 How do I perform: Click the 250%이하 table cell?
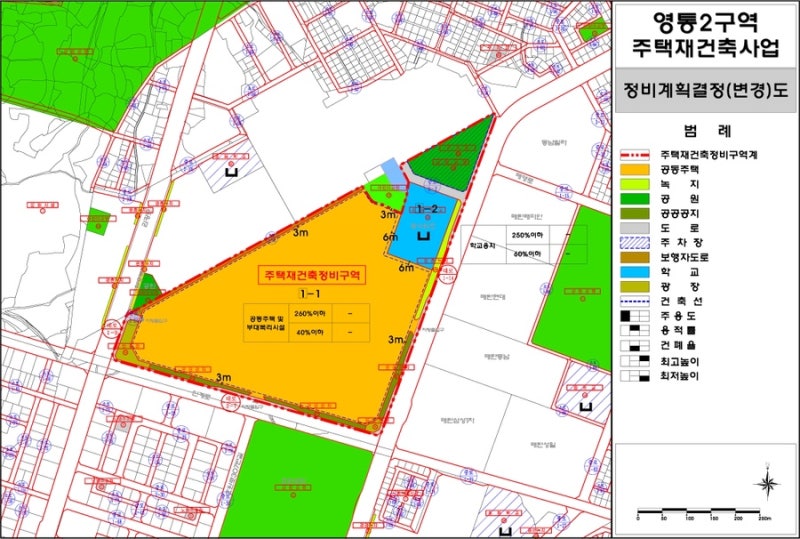click(528, 235)
